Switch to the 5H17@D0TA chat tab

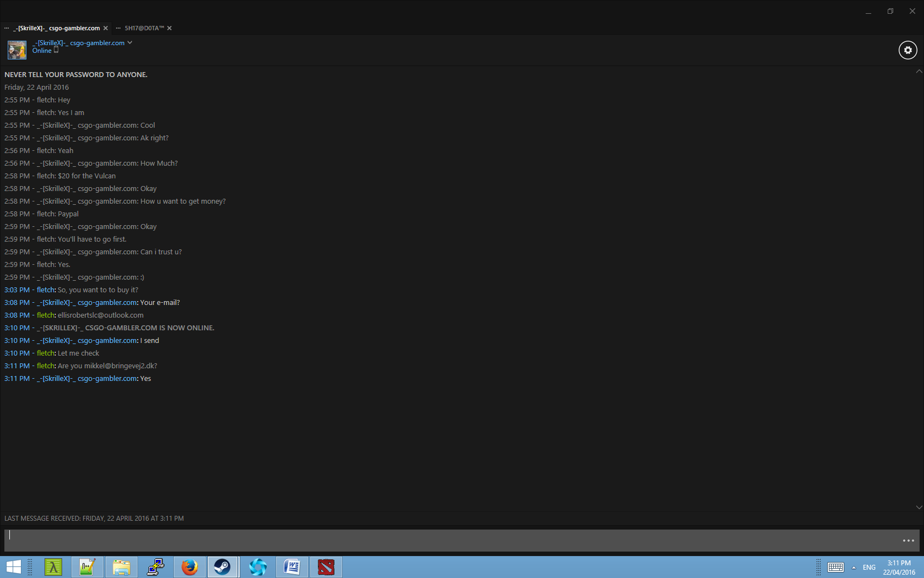(x=144, y=28)
